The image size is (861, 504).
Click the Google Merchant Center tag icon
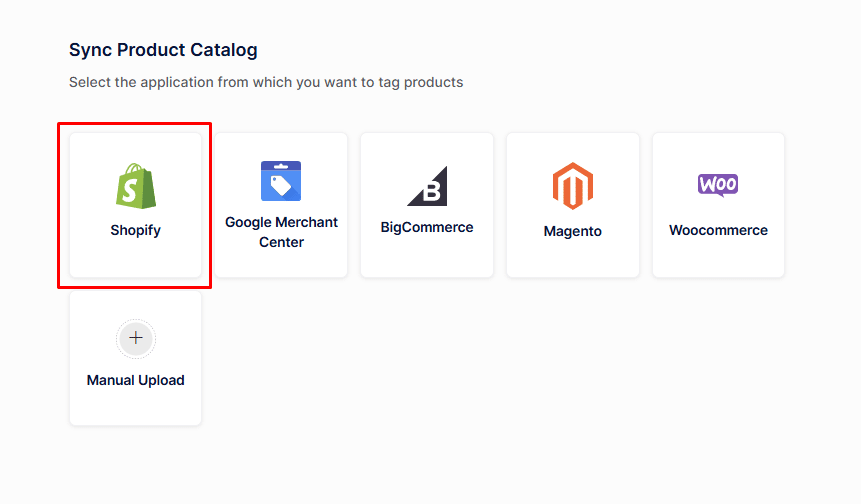tap(281, 181)
